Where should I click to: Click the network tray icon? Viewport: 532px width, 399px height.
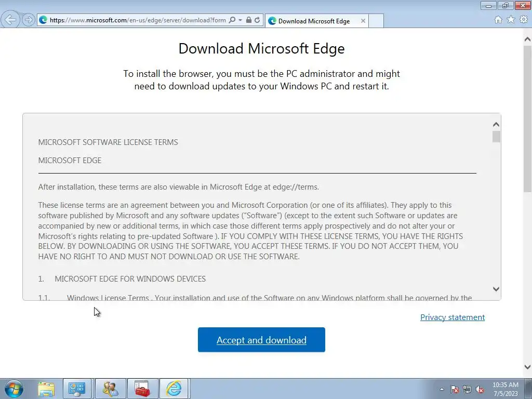(x=467, y=389)
